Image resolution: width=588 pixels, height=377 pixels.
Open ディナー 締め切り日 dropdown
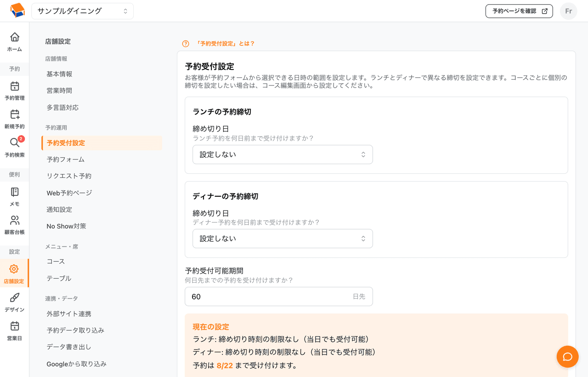pyautogui.click(x=283, y=239)
